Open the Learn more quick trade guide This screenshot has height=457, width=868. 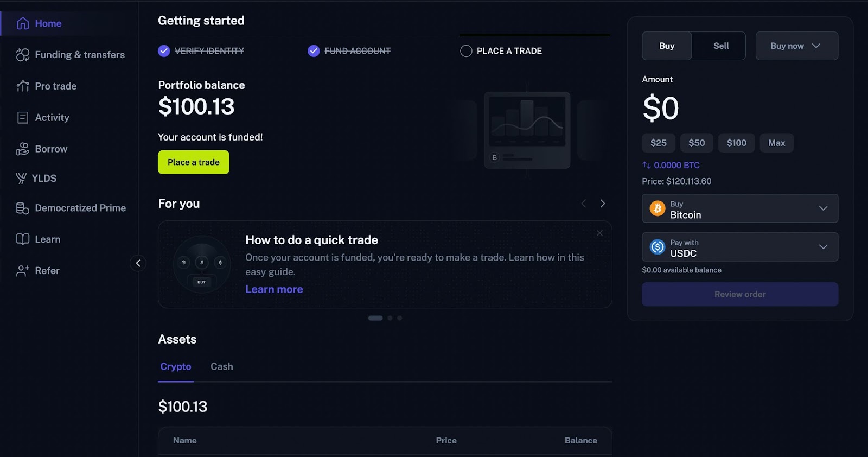coord(274,289)
